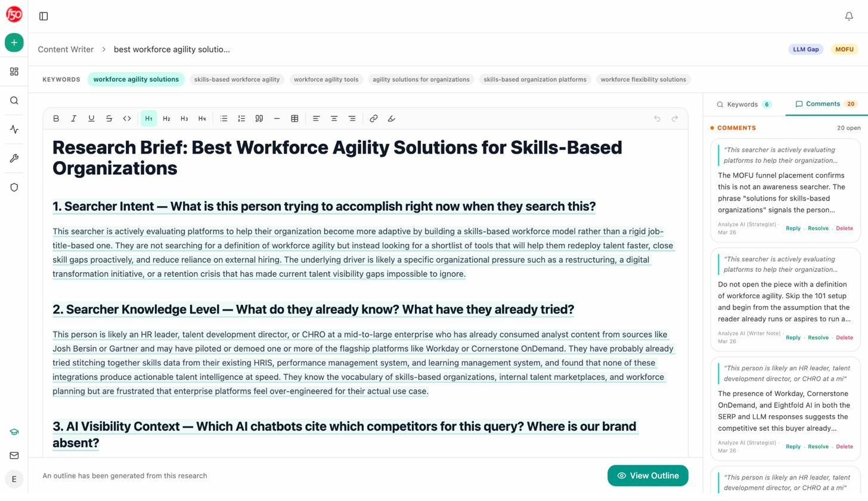Screen dimensions: 868x501
Task: Click the undo arrow
Action: tap(657, 118)
